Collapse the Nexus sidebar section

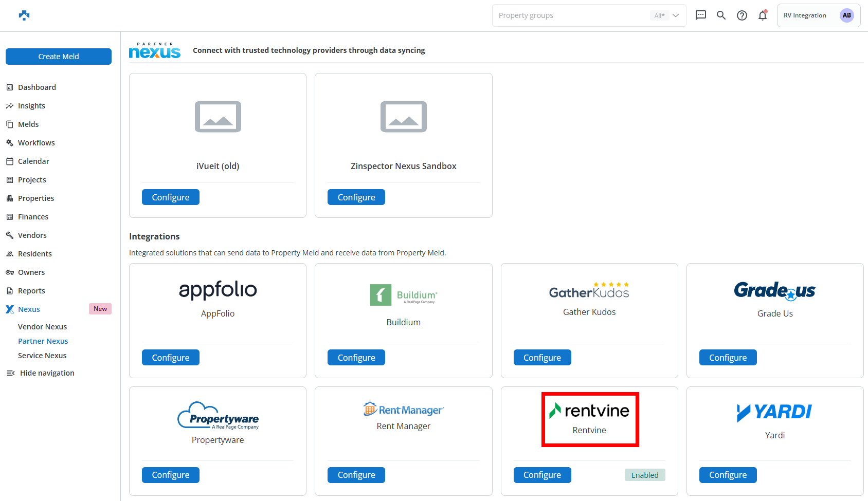click(29, 309)
